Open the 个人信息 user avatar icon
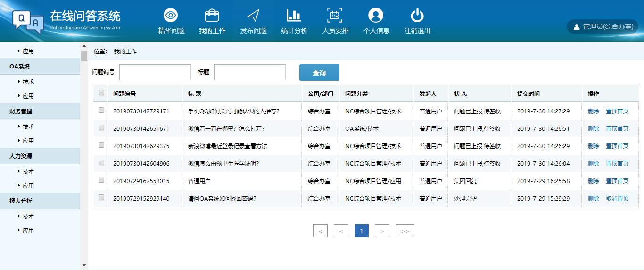 pos(376,16)
